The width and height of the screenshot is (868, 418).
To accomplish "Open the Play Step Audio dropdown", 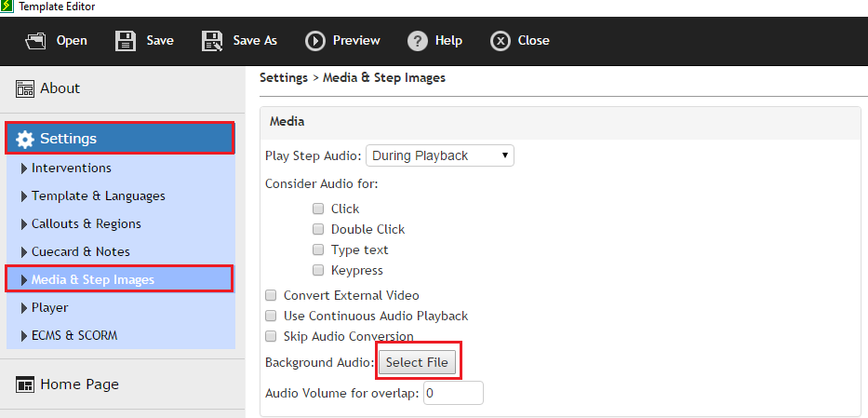I will coord(440,155).
